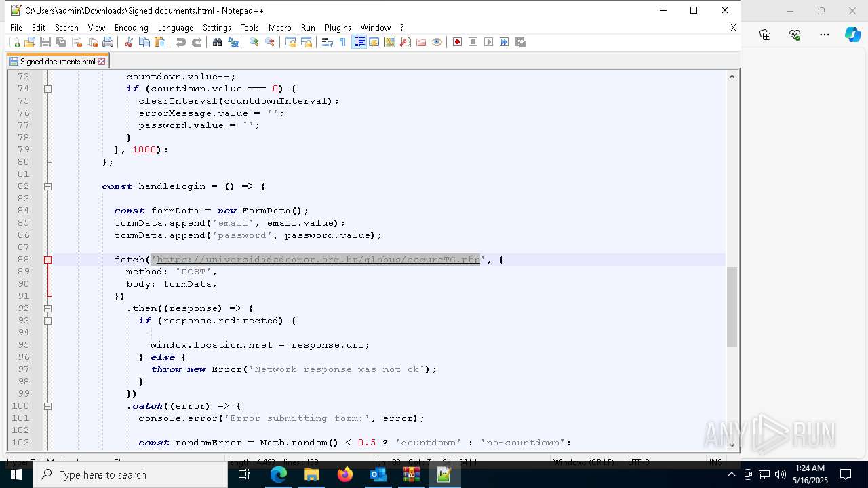
Task: Click the universidadedoamor.org.br URL link
Action: click(x=318, y=260)
